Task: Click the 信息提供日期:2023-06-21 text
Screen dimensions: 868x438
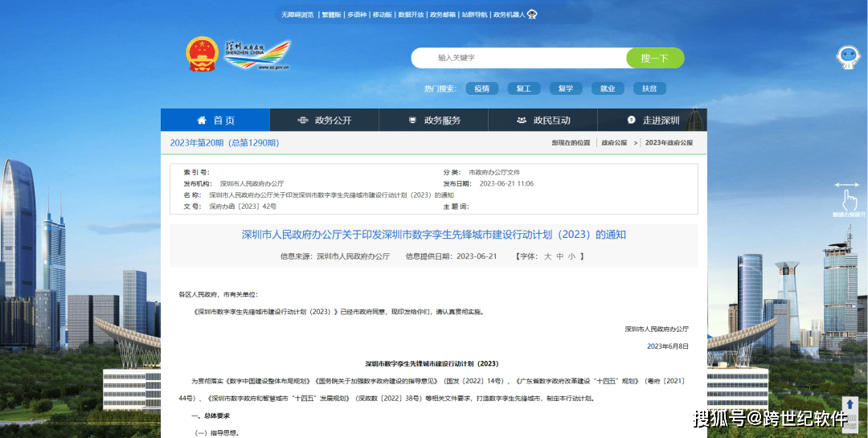Action: pyautogui.click(x=451, y=256)
